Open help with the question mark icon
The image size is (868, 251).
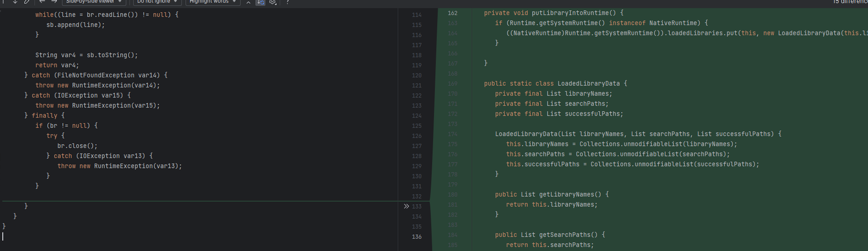288,2
